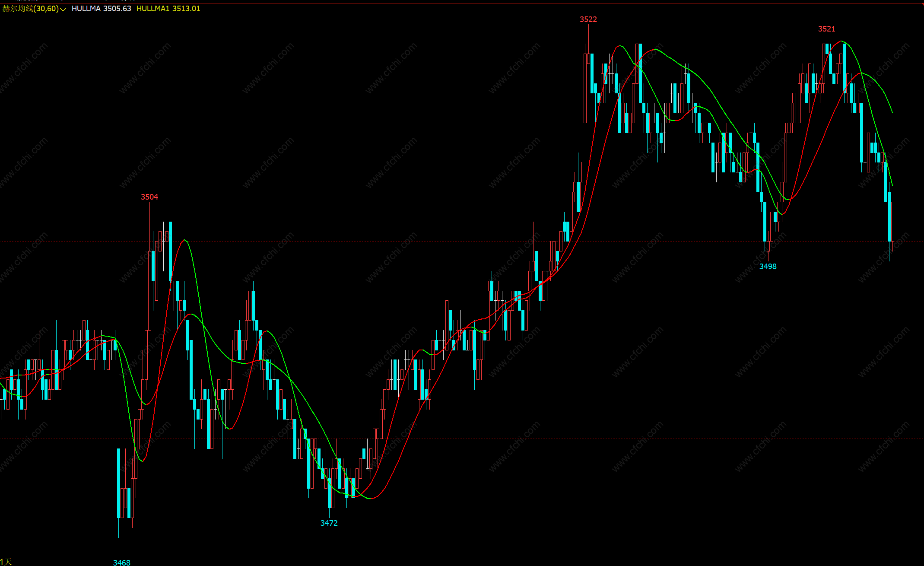
Task: Click the small price tick at the right edge
Action: click(919, 202)
